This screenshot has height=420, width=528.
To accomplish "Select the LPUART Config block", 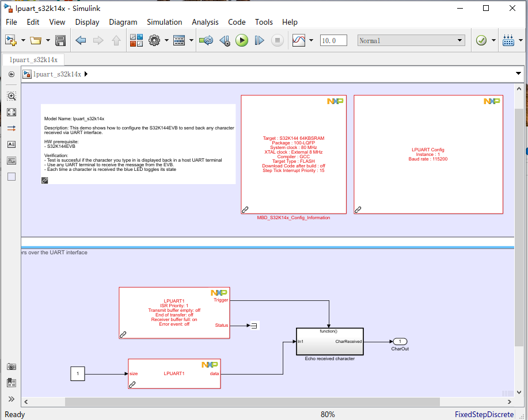I will [428, 154].
